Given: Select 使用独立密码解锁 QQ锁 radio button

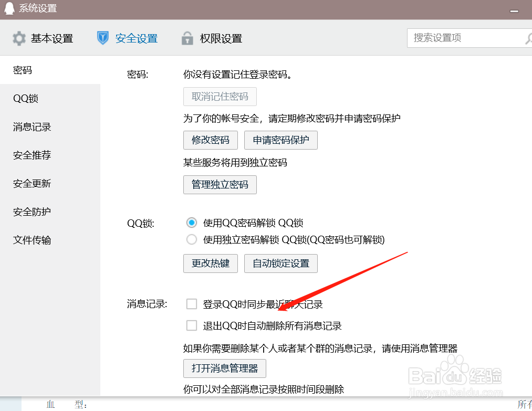Looking at the screenshot, I should coord(192,240).
